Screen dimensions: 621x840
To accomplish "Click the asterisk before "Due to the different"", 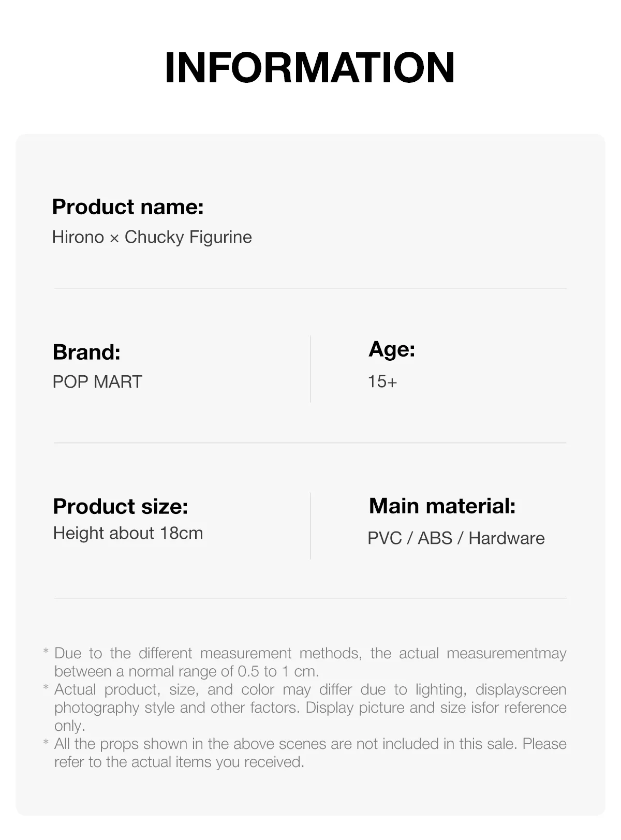I will pyautogui.click(x=46, y=652).
